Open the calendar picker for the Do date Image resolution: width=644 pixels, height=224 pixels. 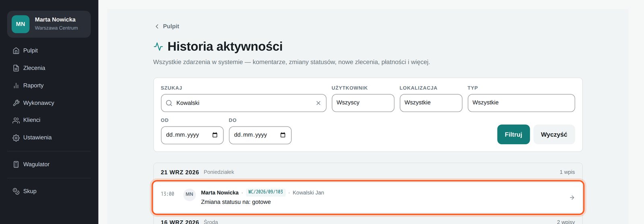click(x=283, y=135)
